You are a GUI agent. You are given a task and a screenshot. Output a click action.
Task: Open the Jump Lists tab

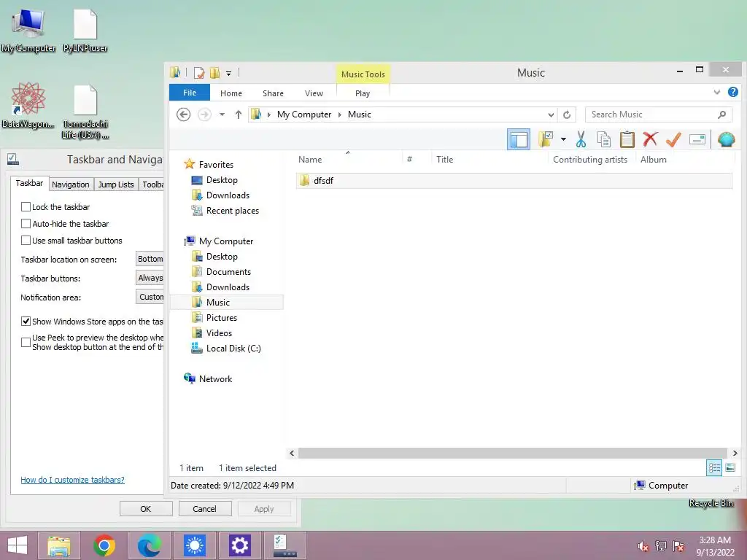[x=116, y=184]
